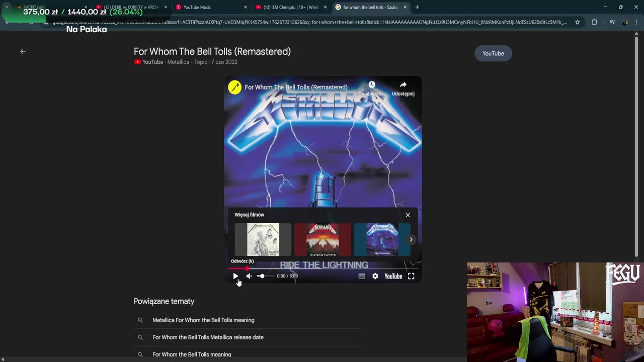Image resolution: width=644 pixels, height=362 pixels.
Task: Click the 0:30 / 5:09 time display
Action: [x=287, y=276]
